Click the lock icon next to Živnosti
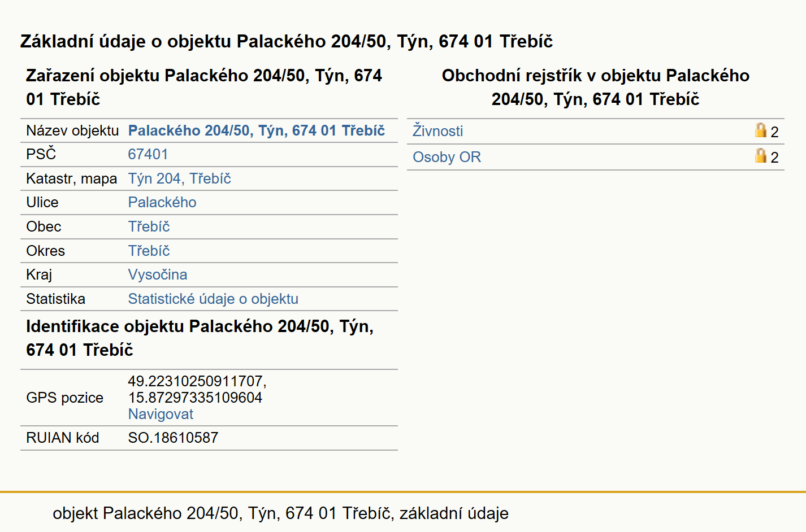 coord(761,130)
